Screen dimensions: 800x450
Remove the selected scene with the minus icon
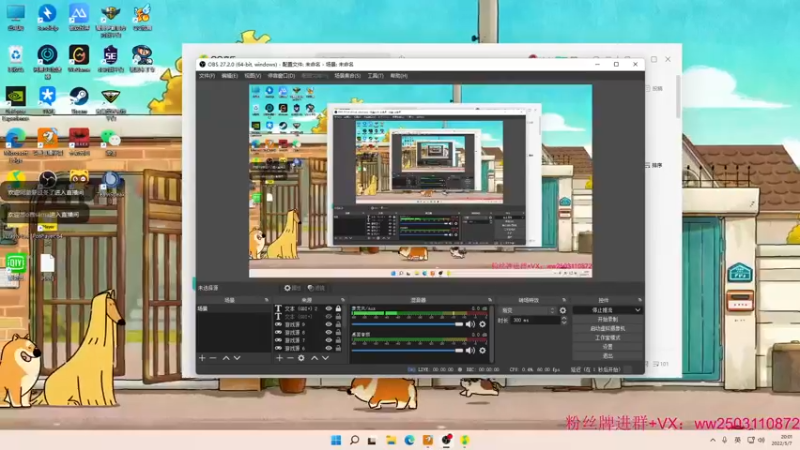point(213,358)
